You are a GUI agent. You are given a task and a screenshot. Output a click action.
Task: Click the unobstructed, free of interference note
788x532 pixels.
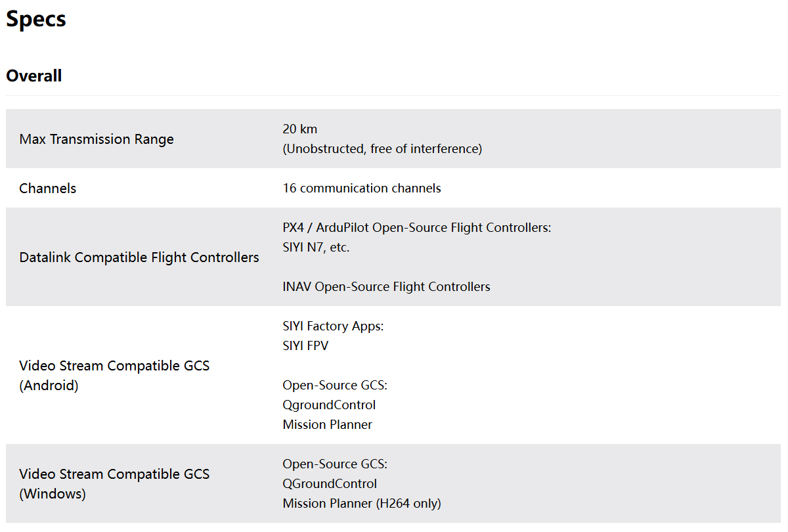pyautogui.click(x=382, y=148)
